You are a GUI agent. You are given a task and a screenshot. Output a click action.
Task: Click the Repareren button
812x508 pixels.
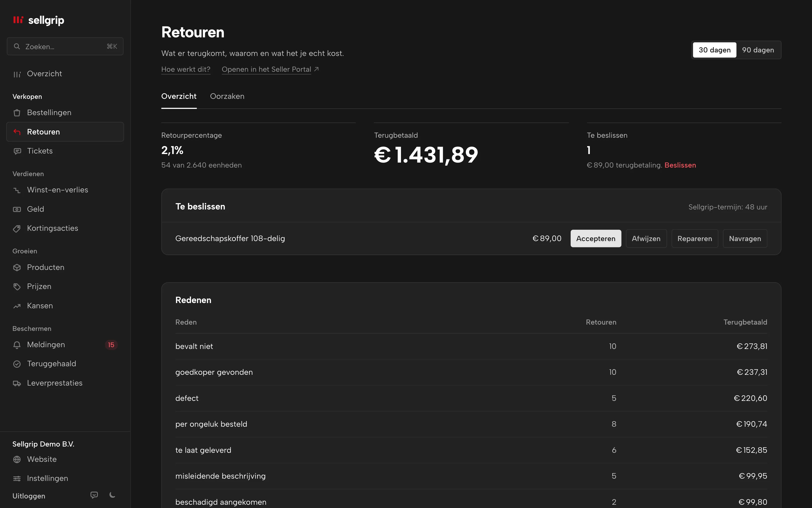click(694, 239)
